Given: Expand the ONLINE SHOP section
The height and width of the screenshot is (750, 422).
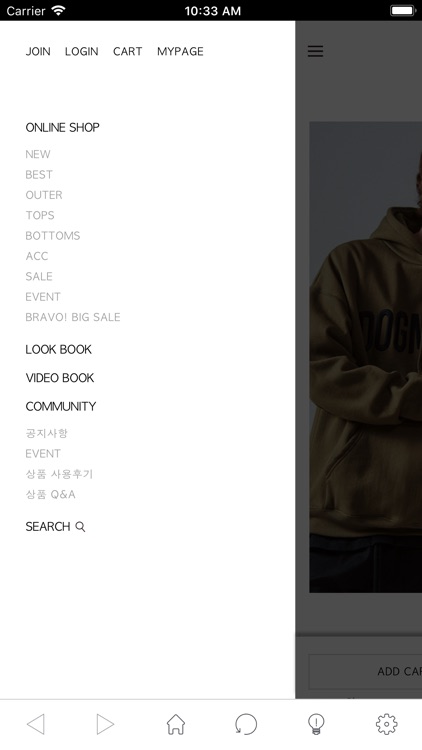Looking at the screenshot, I should coord(63,127).
